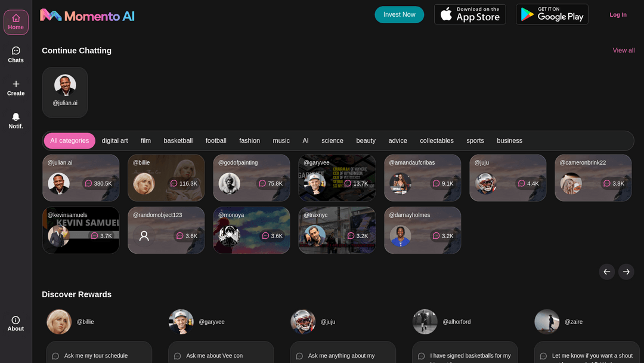This screenshot has width=644, height=363.
Task: Click 'I have signed basketballs' prompt
Action: [x=465, y=353]
